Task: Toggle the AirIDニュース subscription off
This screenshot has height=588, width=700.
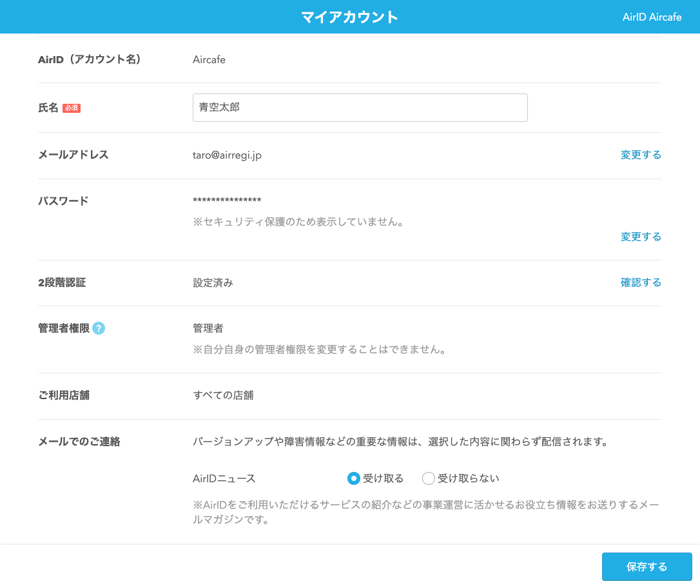Action: (428, 478)
